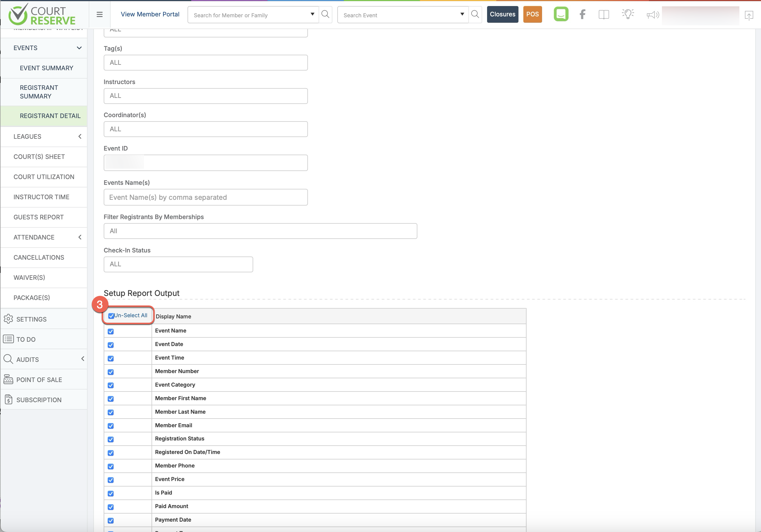Click the share/export arrow icon
This screenshot has height=532, width=761.
[x=749, y=16]
